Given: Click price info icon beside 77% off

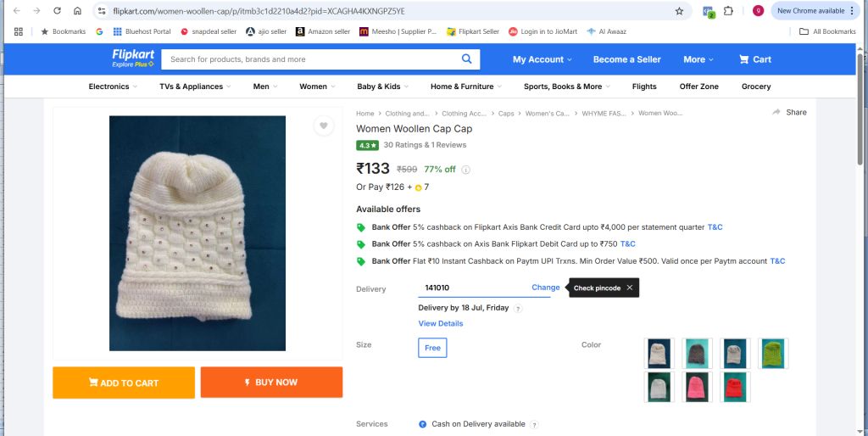Looking at the screenshot, I should [465, 170].
